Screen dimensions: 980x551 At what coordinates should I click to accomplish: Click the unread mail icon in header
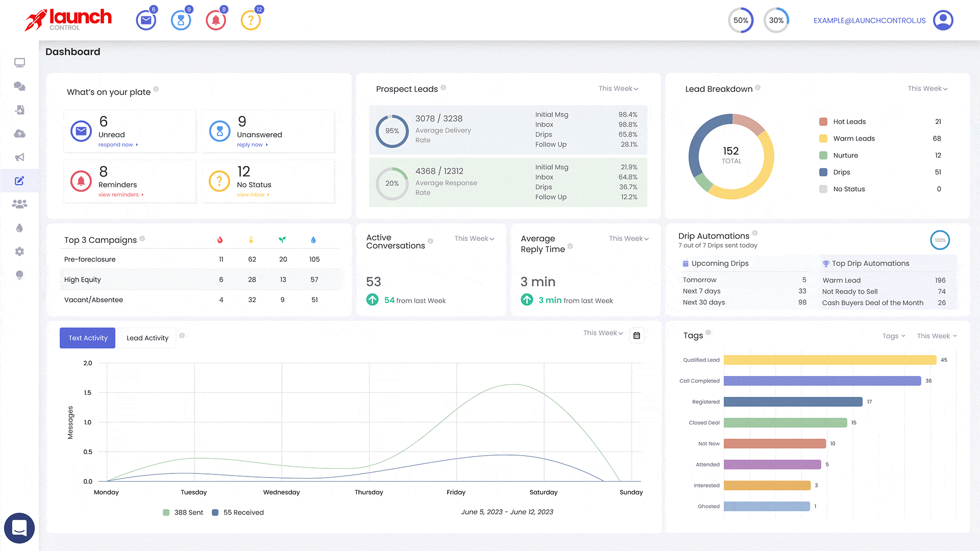point(146,20)
